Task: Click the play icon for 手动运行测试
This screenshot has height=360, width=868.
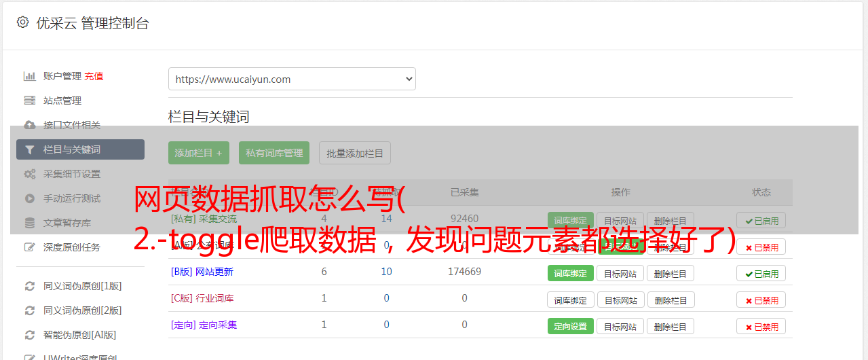Action: pos(29,198)
